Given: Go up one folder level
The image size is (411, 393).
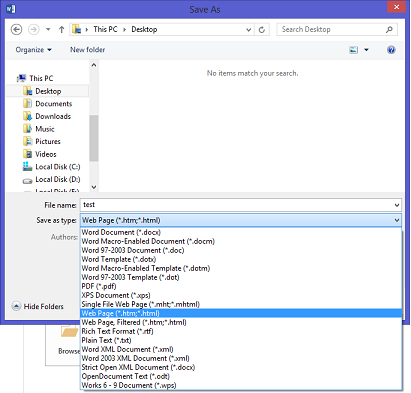Looking at the screenshot, I should click(x=61, y=30).
